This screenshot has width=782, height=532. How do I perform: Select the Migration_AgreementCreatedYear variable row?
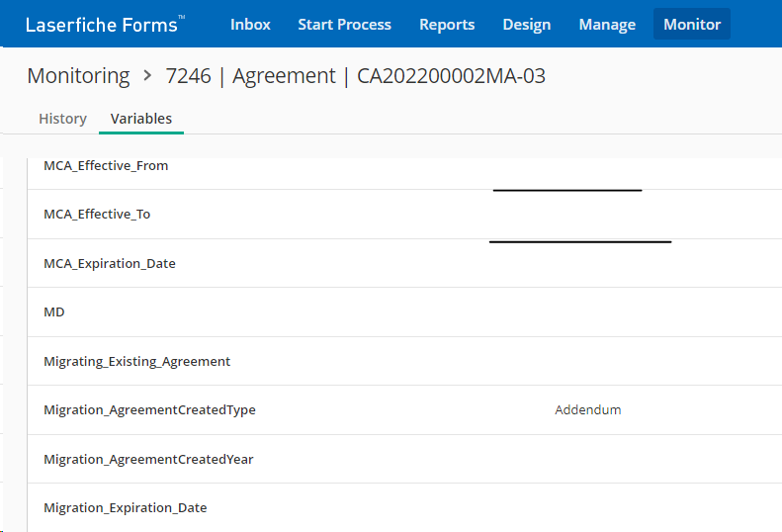point(404,459)
